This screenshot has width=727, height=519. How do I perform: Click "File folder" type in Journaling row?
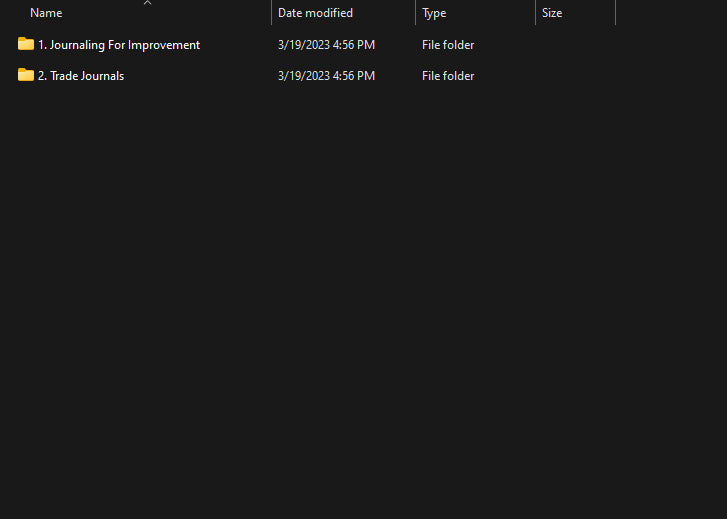(448, 45)
